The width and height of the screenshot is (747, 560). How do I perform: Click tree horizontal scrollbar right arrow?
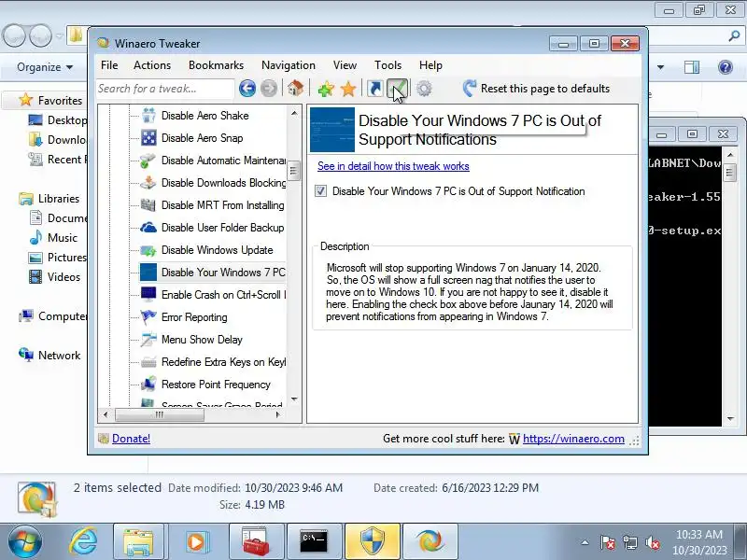[x=278, y=414]
